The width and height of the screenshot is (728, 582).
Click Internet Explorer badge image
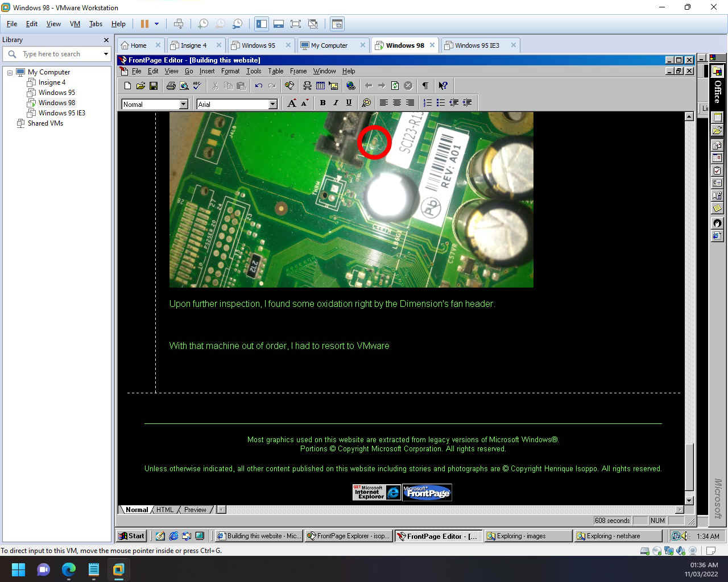coord(377,492)
